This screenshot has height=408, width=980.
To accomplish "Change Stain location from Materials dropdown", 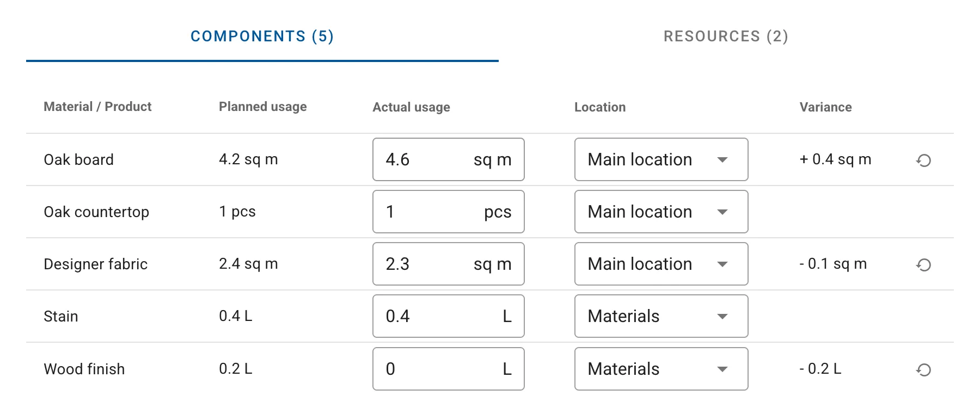I will [661, 316].
